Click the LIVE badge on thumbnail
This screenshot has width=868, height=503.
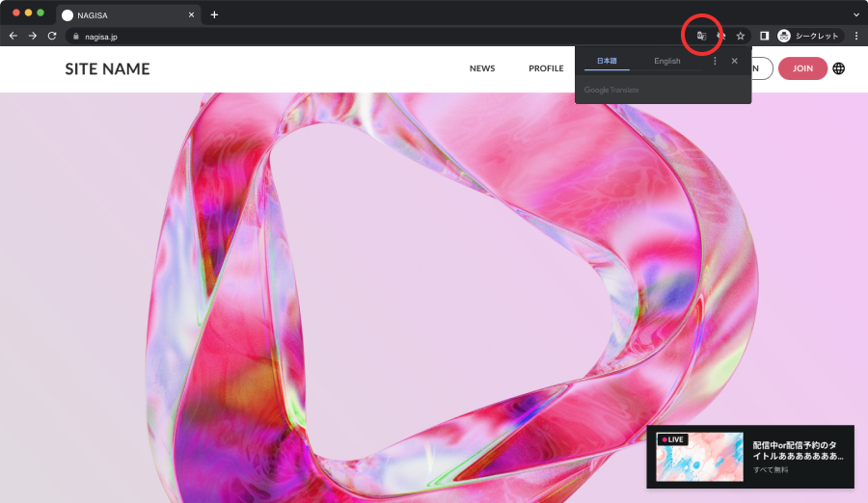[x=672, y=440]
